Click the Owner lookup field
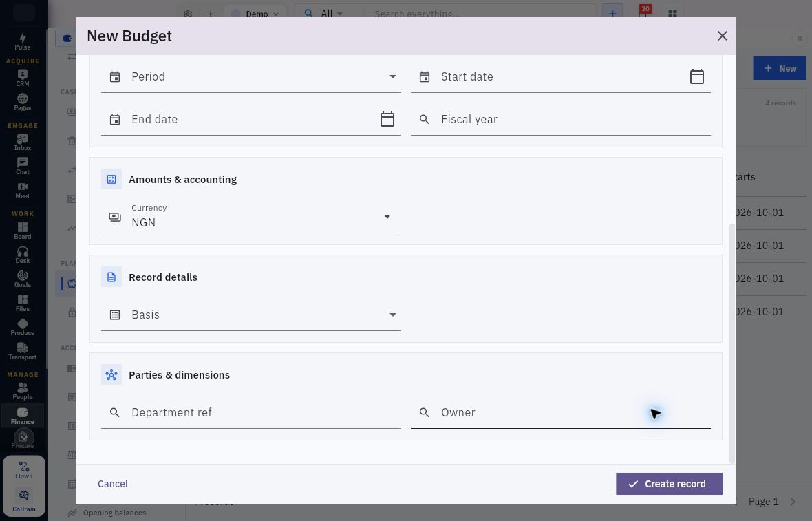812x521 pixels. (x=560, y=412)
